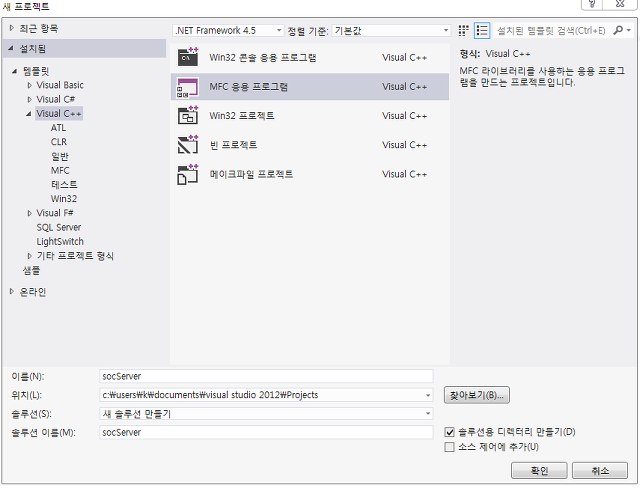Select the Win32 tree item
The image size is (640, 488).
tap(64, 199)
